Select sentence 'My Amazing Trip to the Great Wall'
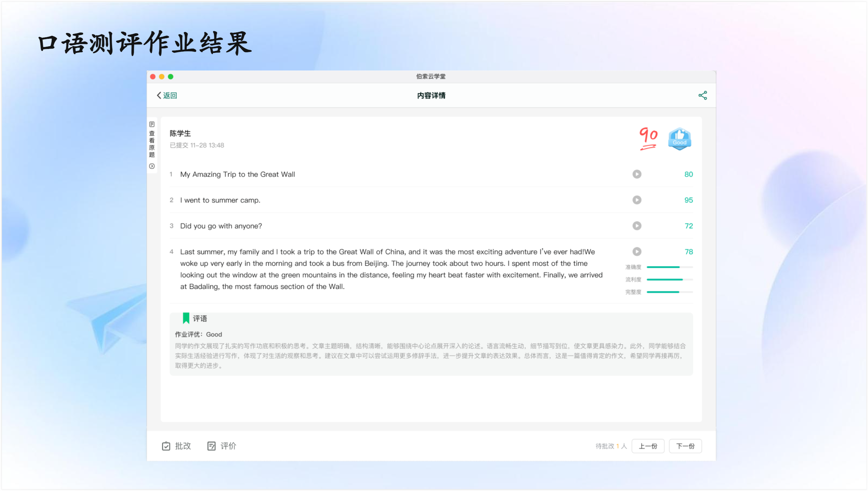The width and height of the screenshot is (868, 491). 237,174
